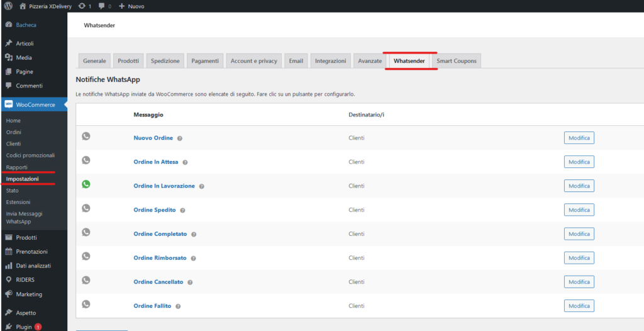644x331 pixels.
Task: Switch to the Email tab
Action: (x=296, y=61)
